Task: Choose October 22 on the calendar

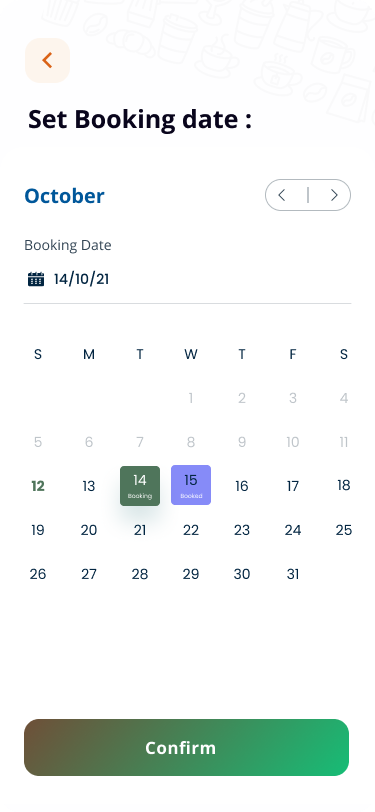Action: point(191,530)
